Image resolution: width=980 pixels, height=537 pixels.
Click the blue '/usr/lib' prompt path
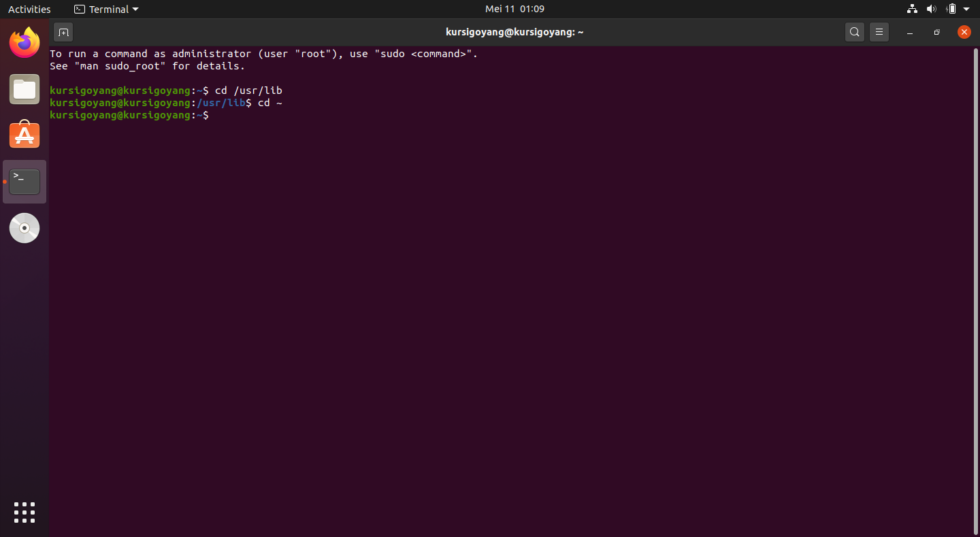(x=220, y=103)
